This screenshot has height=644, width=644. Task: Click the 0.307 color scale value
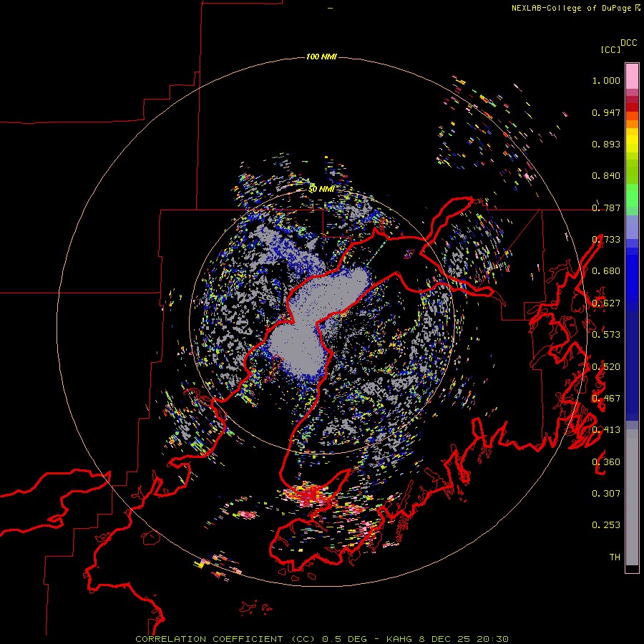click(606, 494)
